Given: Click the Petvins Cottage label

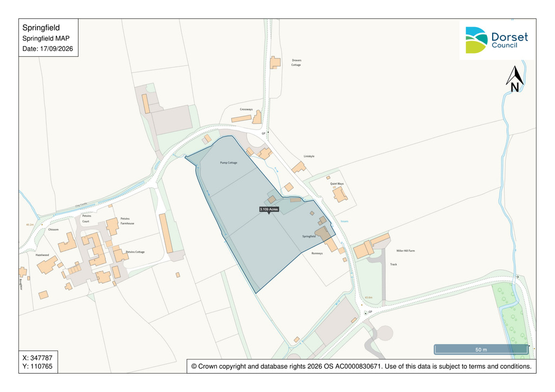Looking at the screenshot, I should point(135,252).
